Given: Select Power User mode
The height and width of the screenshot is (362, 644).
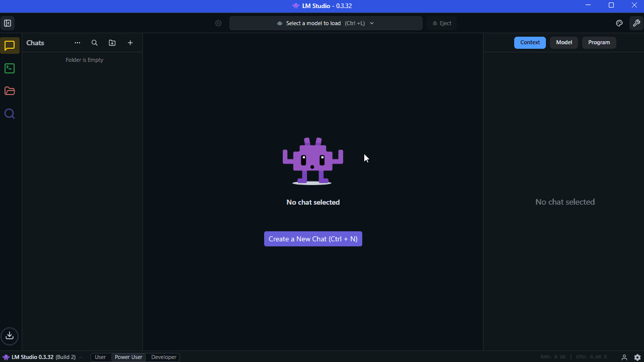Looking at the screenshot, I should point(128,357).
